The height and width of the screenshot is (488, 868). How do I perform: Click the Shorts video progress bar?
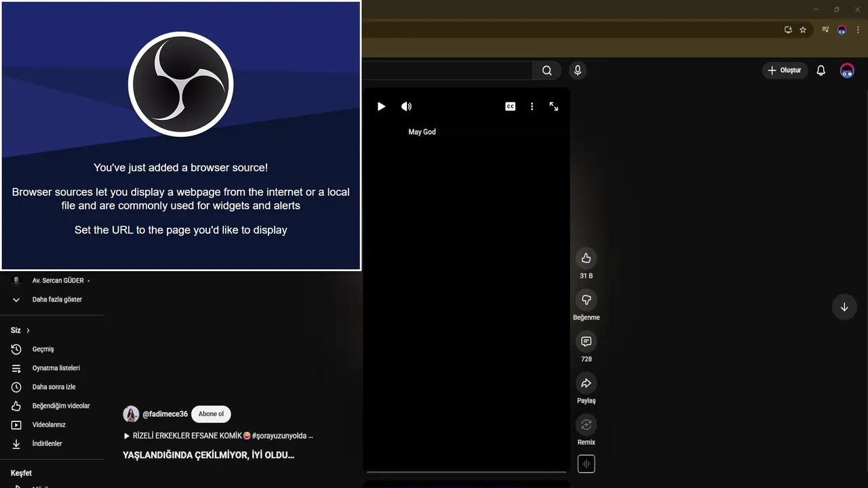[466, 472]
